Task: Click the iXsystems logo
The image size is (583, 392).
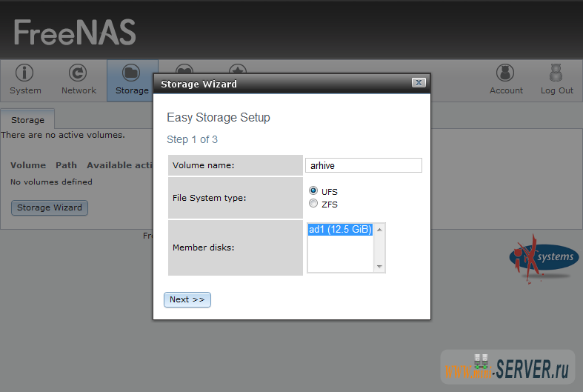Action: point(544,259)
